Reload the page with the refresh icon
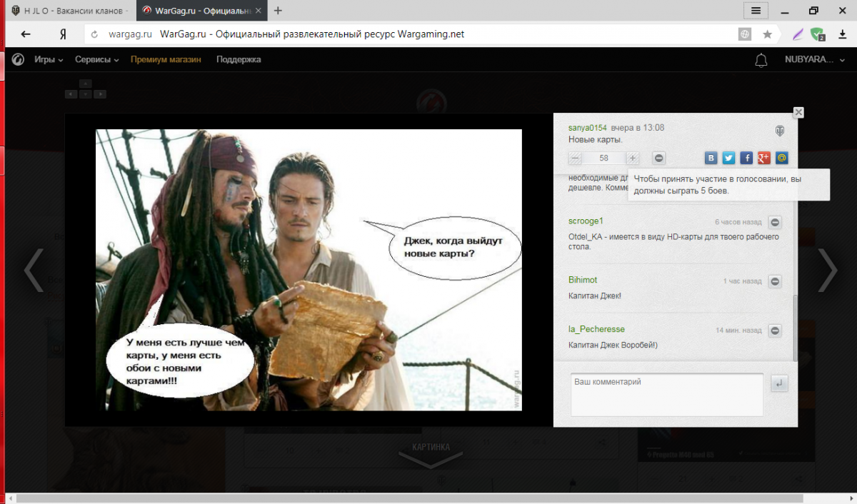857x504 pixels. [x=94, y=34]
